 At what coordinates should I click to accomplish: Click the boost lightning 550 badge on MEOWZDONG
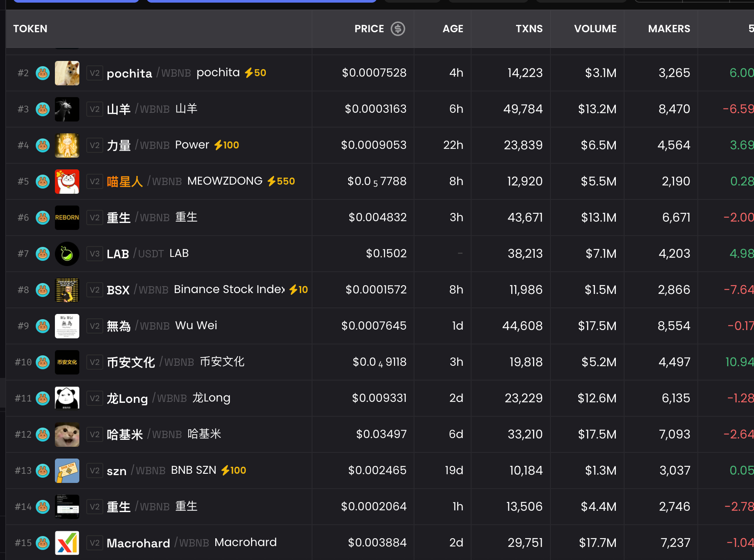[281, 181]
